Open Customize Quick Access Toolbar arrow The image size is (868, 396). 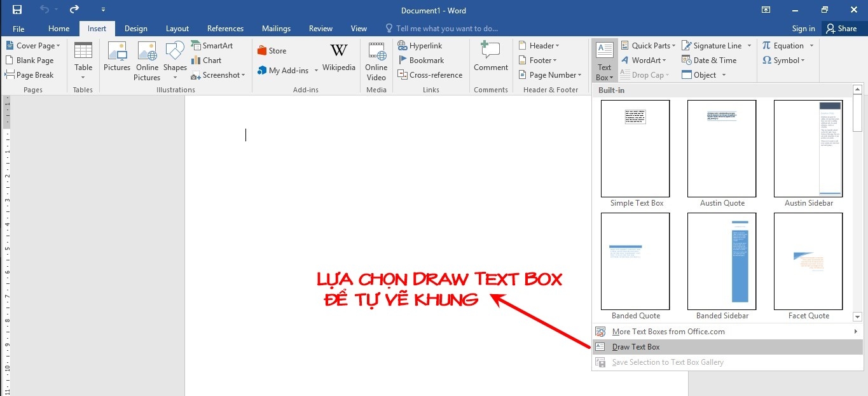click(104, 10)
